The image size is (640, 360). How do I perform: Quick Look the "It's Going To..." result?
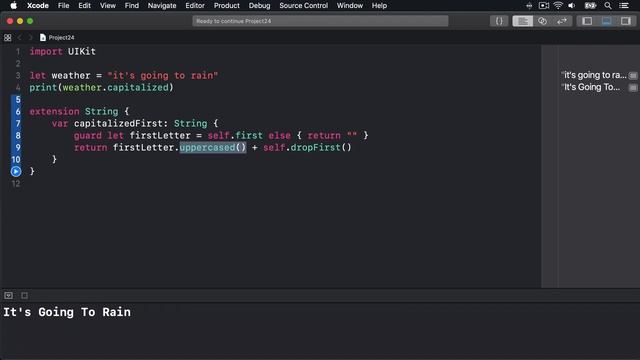(633, 87)
